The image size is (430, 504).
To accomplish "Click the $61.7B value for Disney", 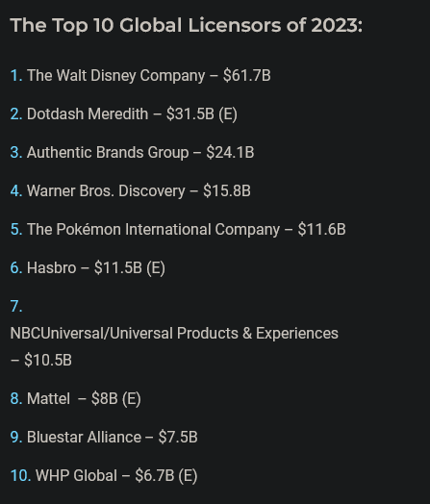I will (x=247, y=76).
